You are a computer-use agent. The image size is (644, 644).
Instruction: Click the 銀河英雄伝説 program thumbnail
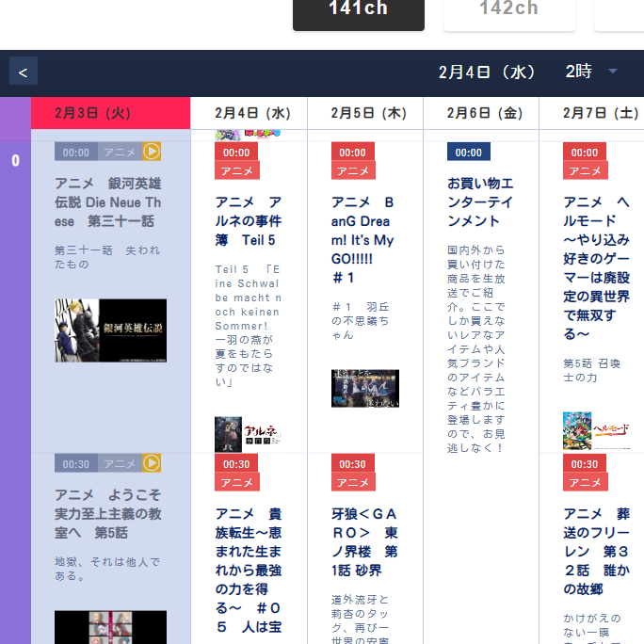click(110, 330)
